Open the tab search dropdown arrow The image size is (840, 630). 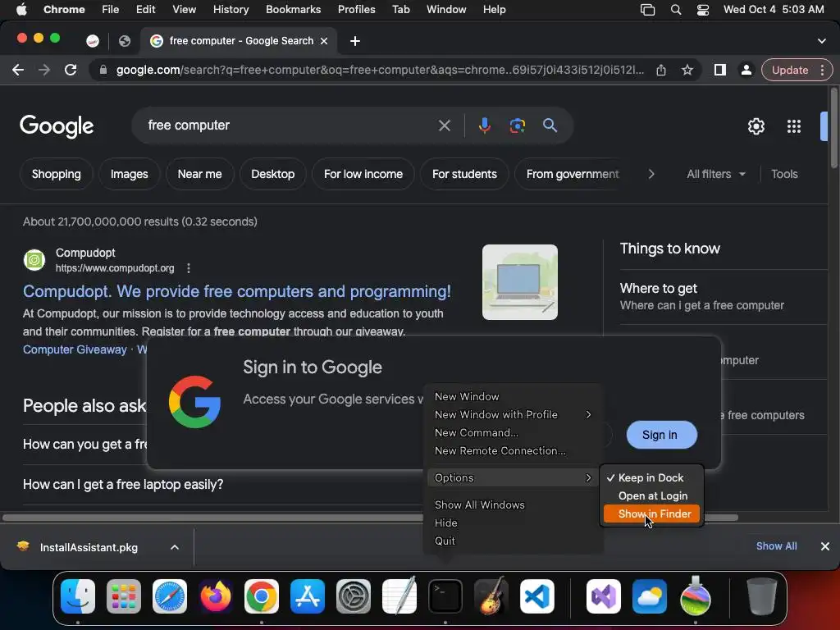coord(821,41)
